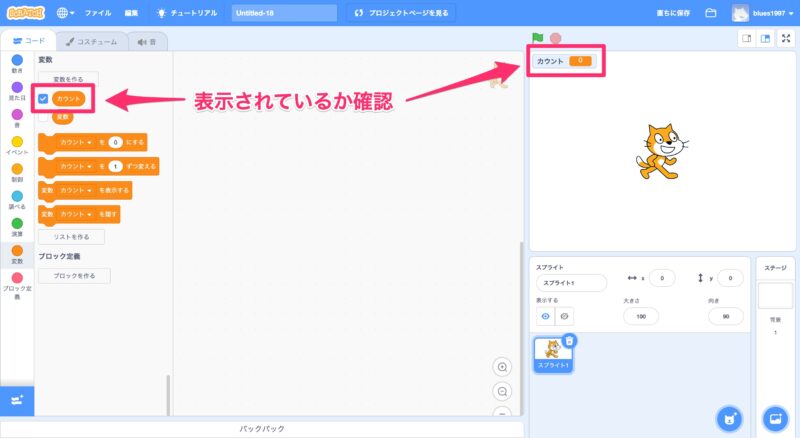The height and width of the screenshot is (438, 800).
Task: Uncheck the カウント variable checkbox
Action: pyautogui.click(x=43, y=99)
